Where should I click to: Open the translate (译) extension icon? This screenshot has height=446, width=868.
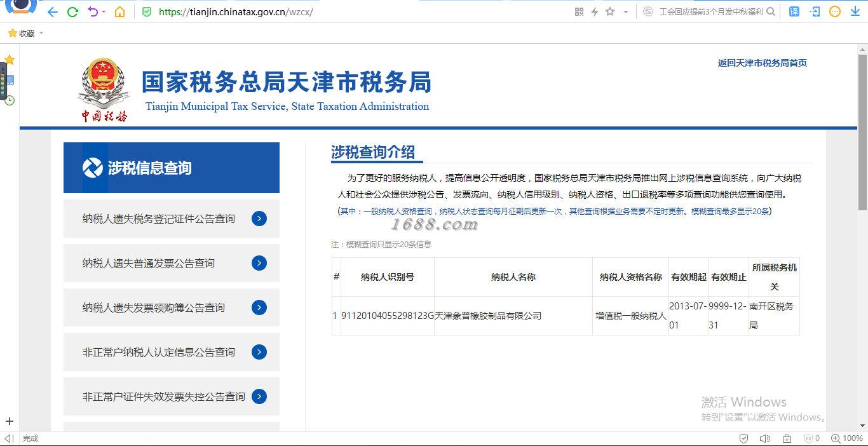(794, 11)
